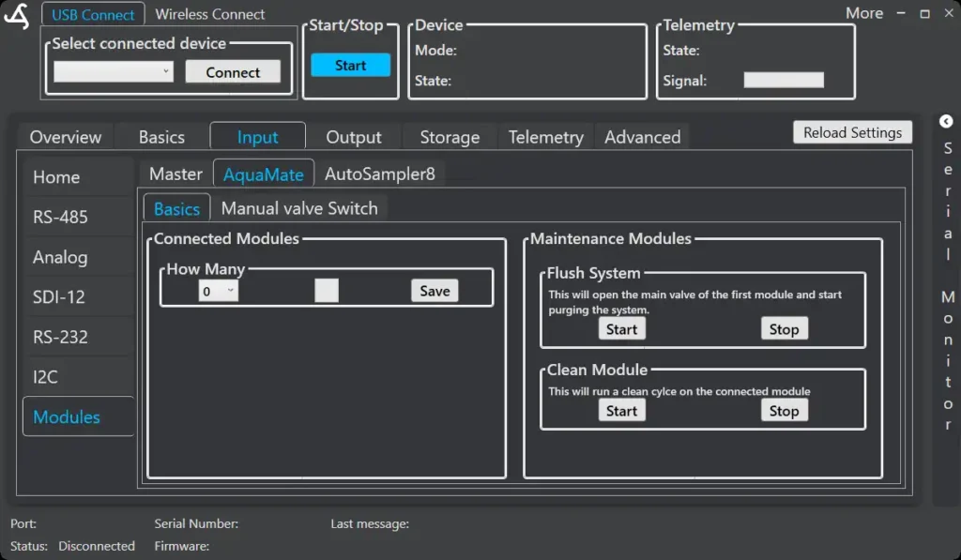The image size is (961, 560).
Task: Expand the connected device dropdown
Action: point(114,71)
